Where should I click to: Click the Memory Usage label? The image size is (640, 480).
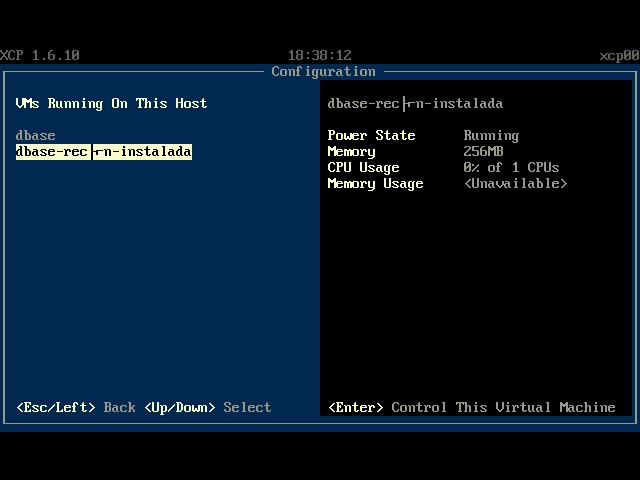coord(376,184)
